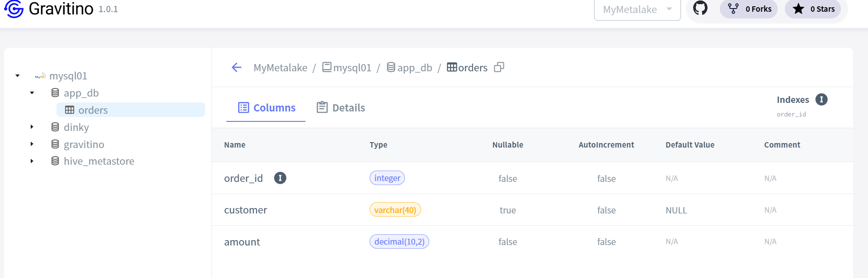This screenshot has width=868, height=278.
Task: Select the orders table in tree
Action: coord(93,110)
